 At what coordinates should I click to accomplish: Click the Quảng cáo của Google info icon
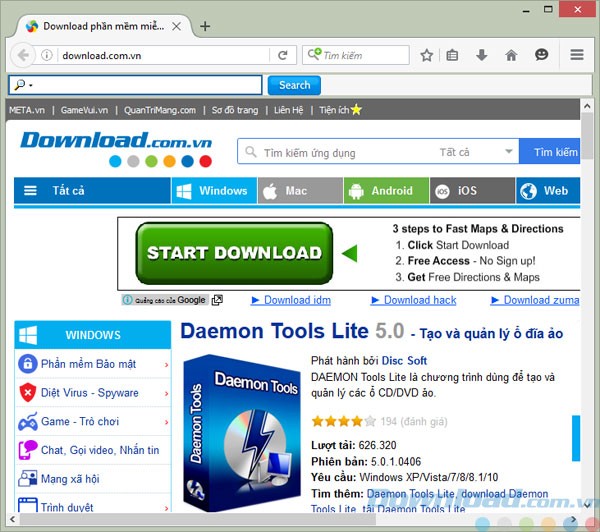pos(127,300)
